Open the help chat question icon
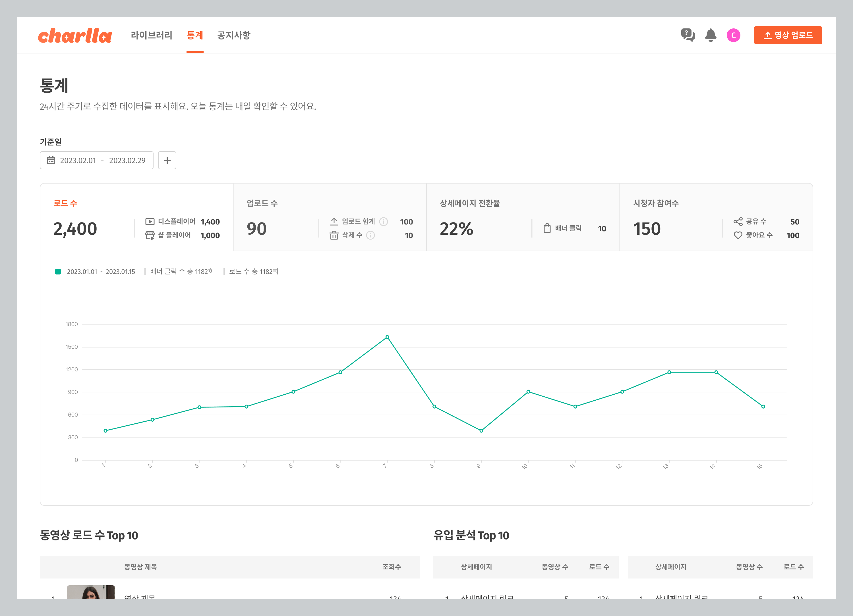This screenshot has height=616, width=853. (688, 35)
